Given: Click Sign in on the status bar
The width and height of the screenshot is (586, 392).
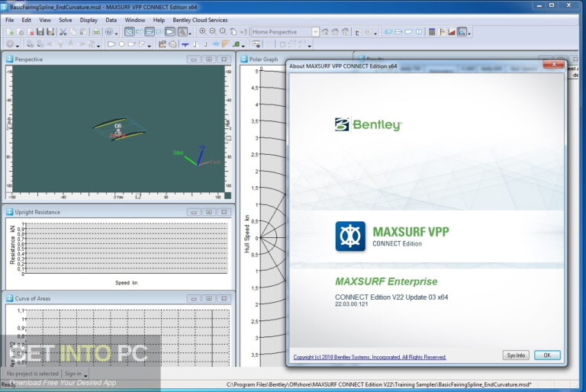Looking at the screenshot, I should [73, 374].
